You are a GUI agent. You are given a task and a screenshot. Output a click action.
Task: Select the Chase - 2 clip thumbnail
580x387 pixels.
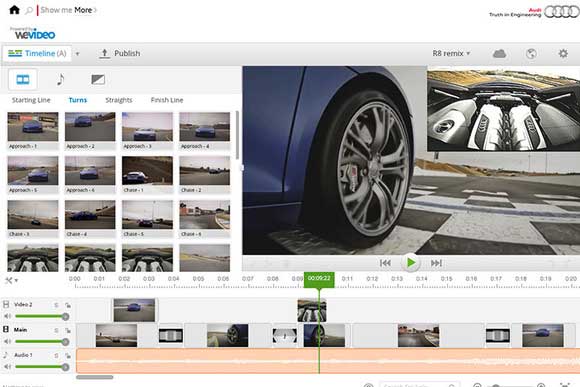205,170
